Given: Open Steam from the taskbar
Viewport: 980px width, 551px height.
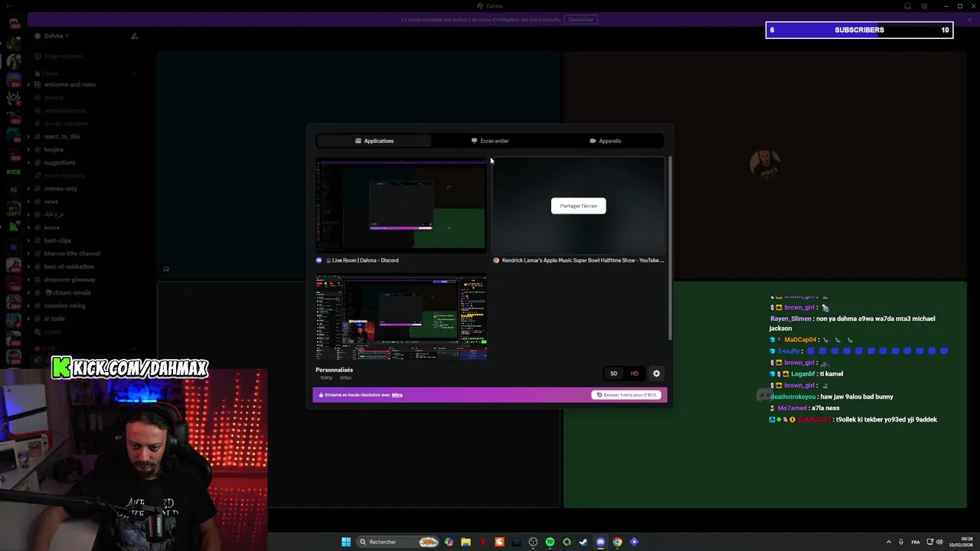Looking at the screenshot, I should tap(583, 542).
